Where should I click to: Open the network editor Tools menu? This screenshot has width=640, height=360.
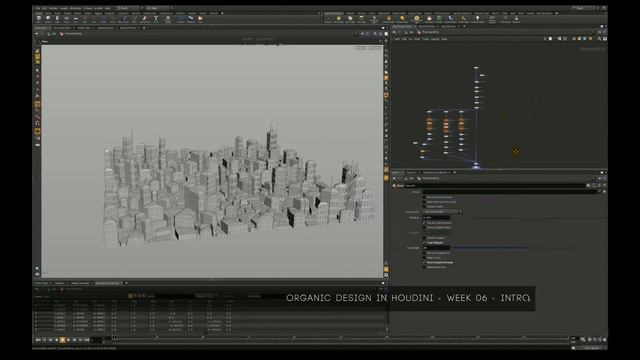426,39
